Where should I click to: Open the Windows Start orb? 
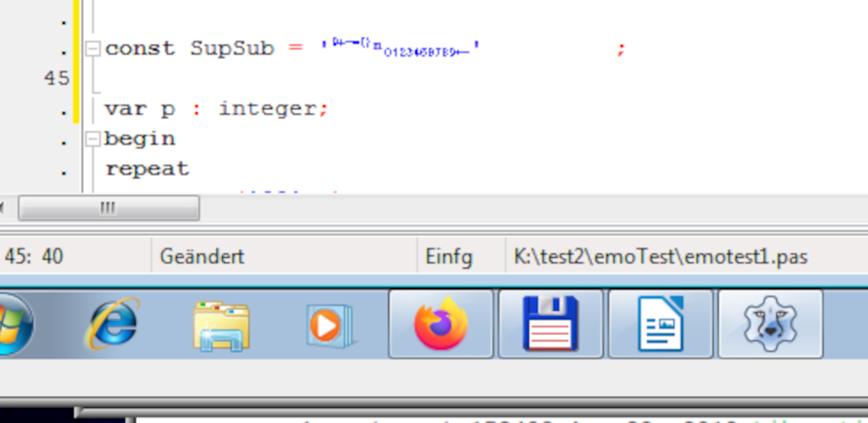tap(14, 325)
